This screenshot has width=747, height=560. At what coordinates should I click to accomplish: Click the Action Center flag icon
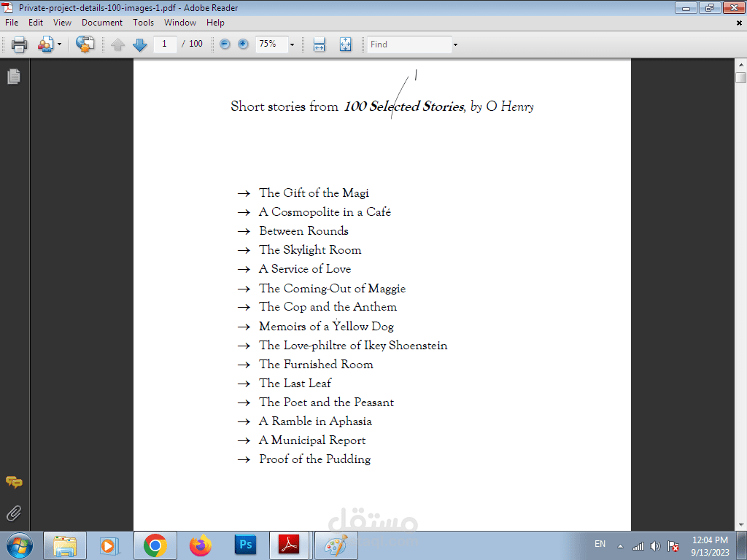tap(673, 546)
